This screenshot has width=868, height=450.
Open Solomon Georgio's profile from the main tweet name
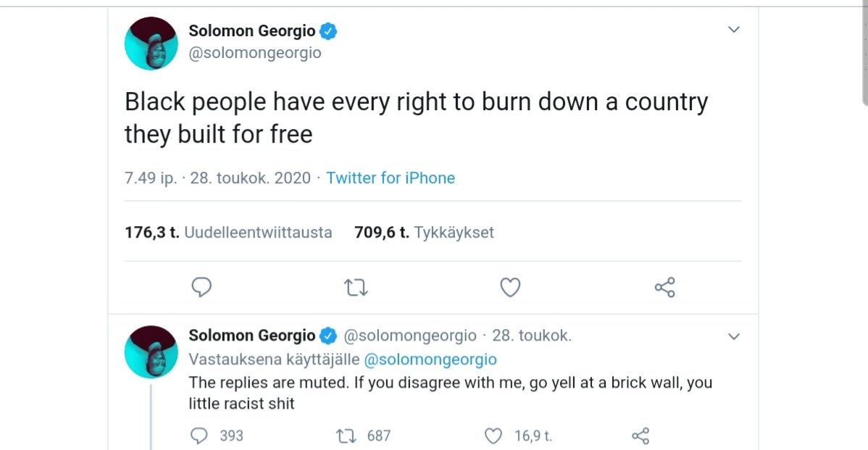coord(252,30)
